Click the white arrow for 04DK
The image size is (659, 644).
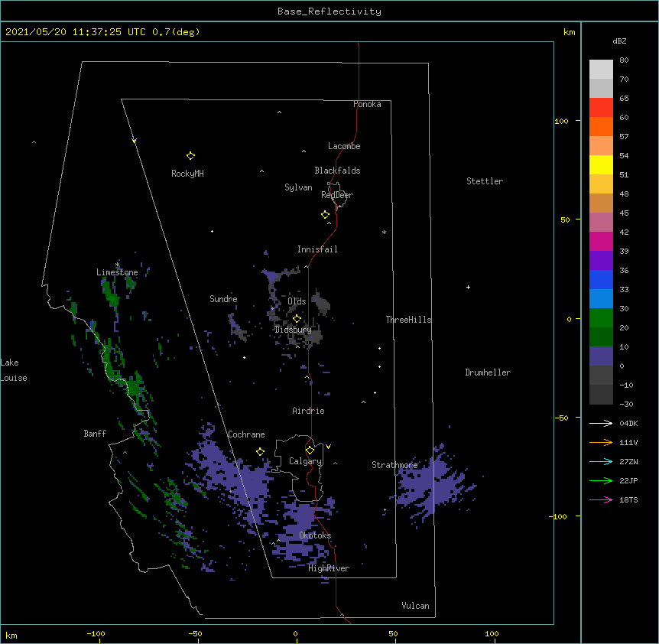601,423
